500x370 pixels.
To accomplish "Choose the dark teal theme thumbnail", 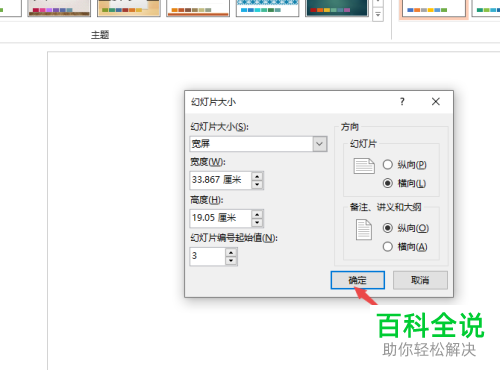I will 337,7.
